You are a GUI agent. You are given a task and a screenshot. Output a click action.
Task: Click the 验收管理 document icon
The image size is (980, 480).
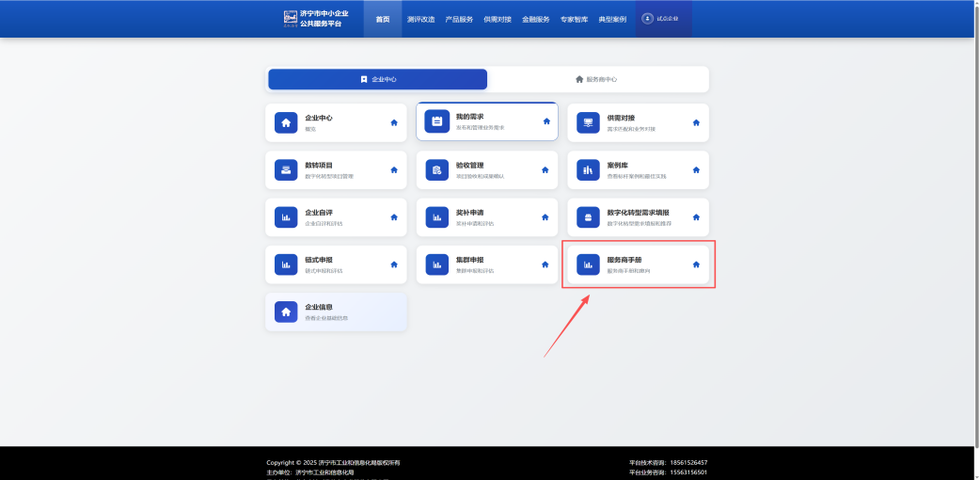point(436,169)
